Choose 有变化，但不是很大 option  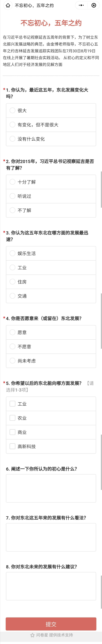pos(51,125)
